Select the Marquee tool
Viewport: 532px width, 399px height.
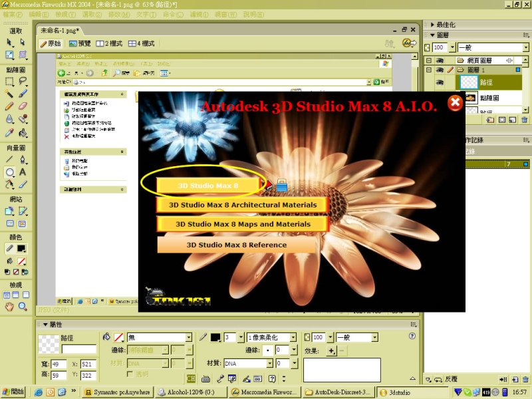[9, 81]
